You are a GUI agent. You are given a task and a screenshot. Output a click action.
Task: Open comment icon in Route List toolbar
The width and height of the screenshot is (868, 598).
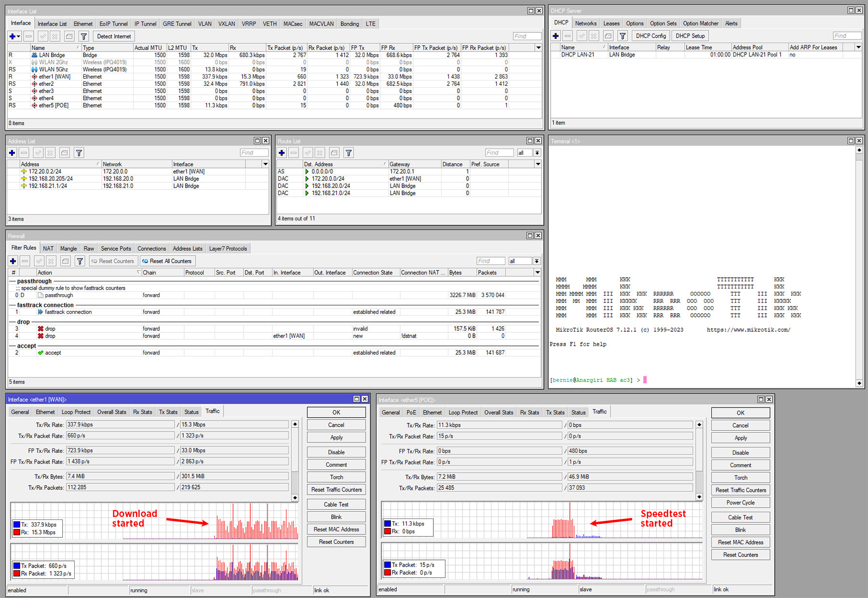(x=334, y=153)
